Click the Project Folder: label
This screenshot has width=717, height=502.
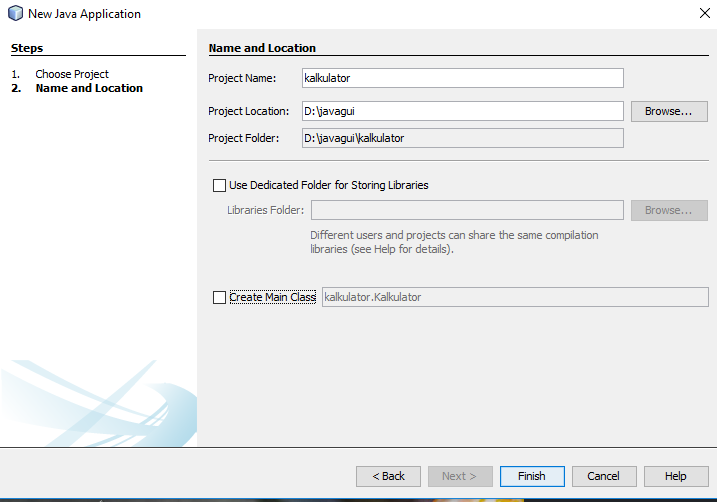point(243,138)
